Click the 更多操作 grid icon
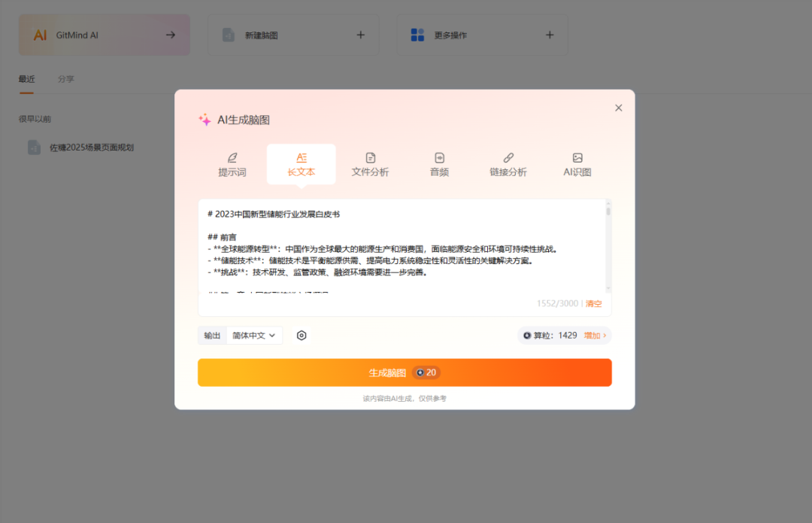Image resolution: width=812 pixels, height=523 pixels. tap(417, 35)
